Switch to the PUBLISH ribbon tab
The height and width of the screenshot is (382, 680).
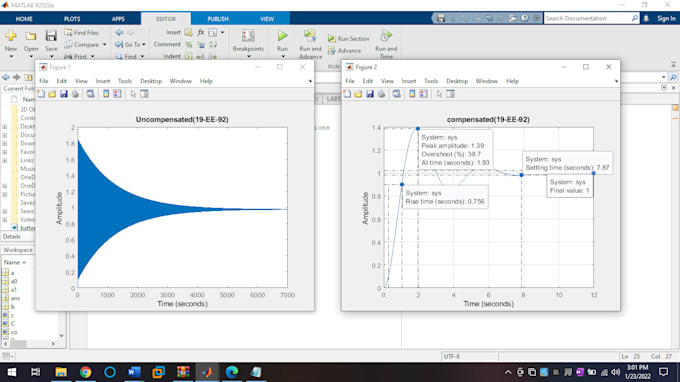(x=218, y=19)
